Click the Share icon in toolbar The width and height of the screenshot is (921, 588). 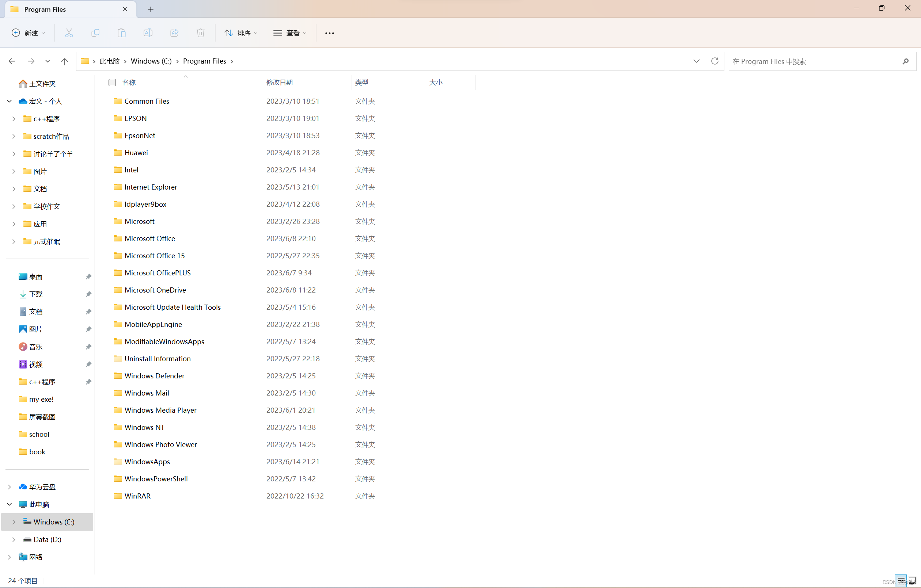coord(174,33)
